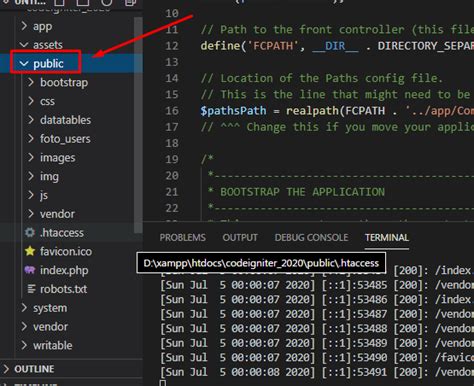Click the realpath function call
This screenshot has height=386, width=474.
pyautogui.click(x=312, y=111)
